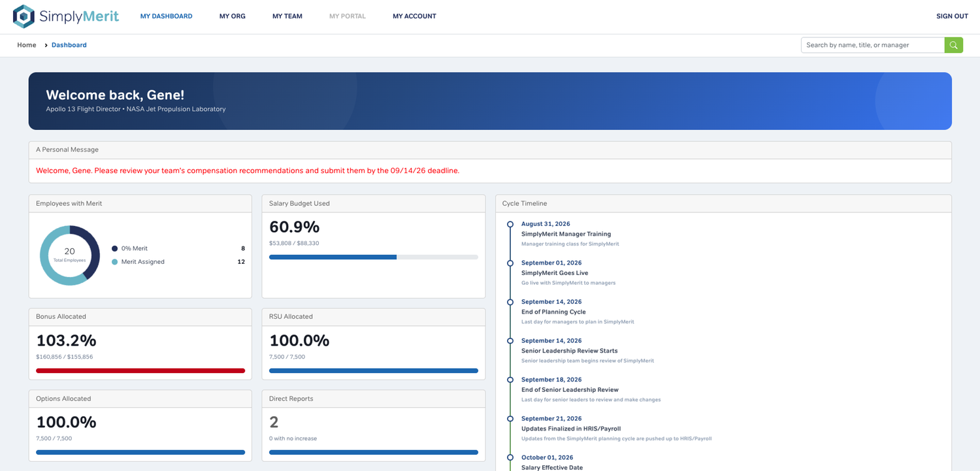Click the teal Merit Assigned legend dot
The height and width of the screenshot is (471, 980).
click(115, 262)
